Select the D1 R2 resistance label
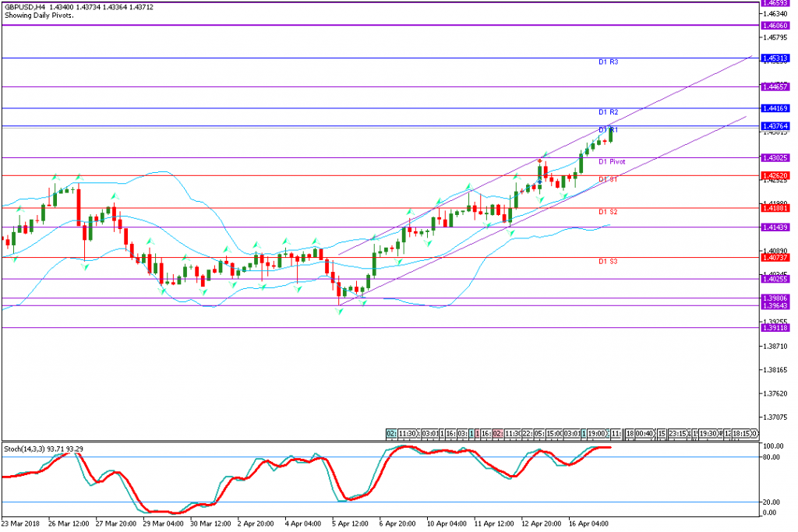The height and width of the screenshot is (532, 798). pyautogui.click(x=608, y=113)
